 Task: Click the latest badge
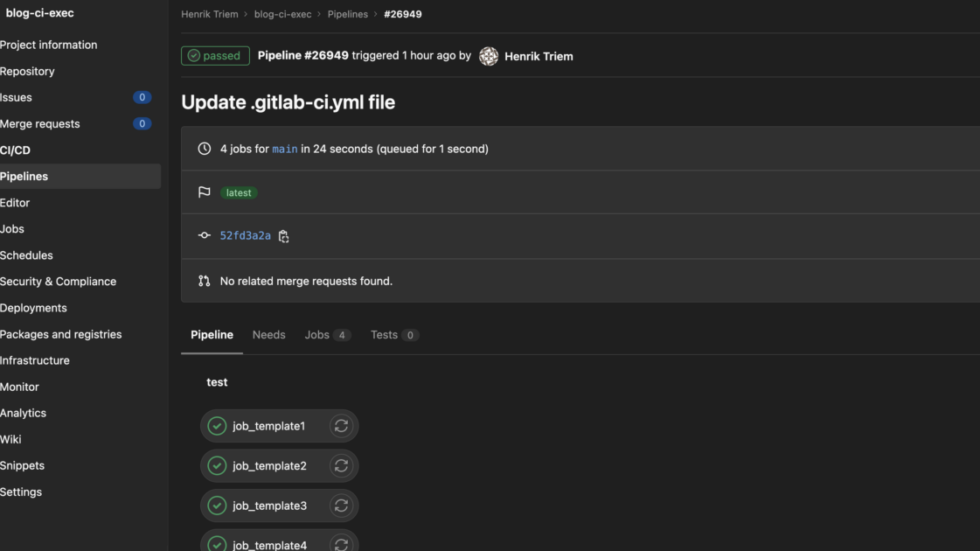(239, 193)
